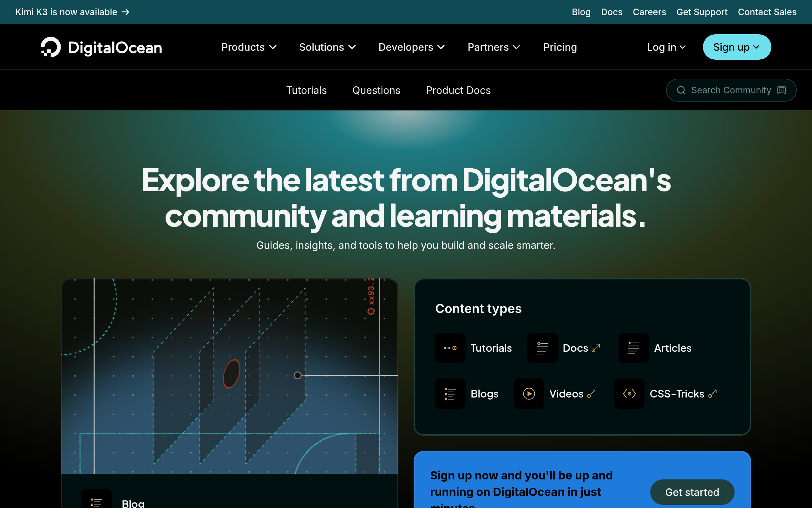812x508 pixels.
Task: Switch to the Tutorials community tab
Action: 306,90
